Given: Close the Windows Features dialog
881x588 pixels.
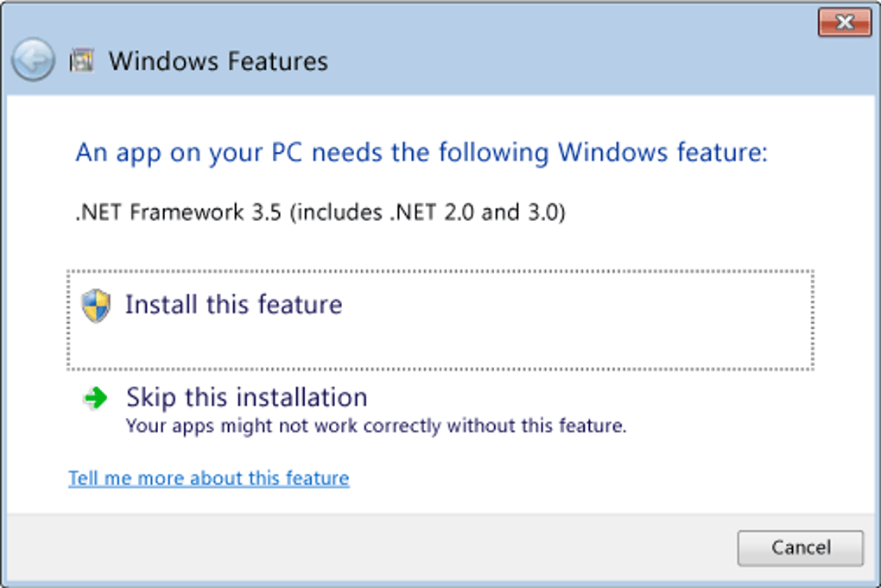Looking at the screenshot, I should tap(845, 22).
